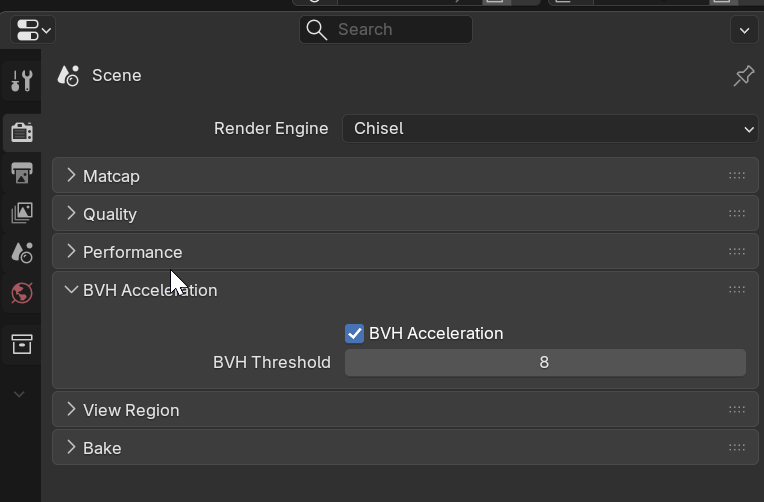This screenshot has width=764, height=502.
Task: Open the Collection properties tab
Action: (21, 344)
